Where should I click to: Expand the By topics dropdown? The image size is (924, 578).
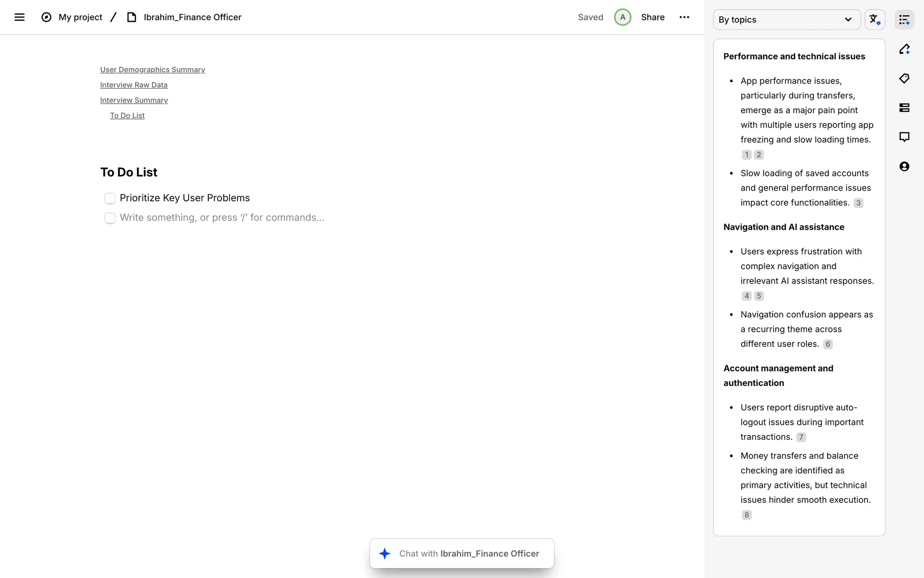pos(786,20)
